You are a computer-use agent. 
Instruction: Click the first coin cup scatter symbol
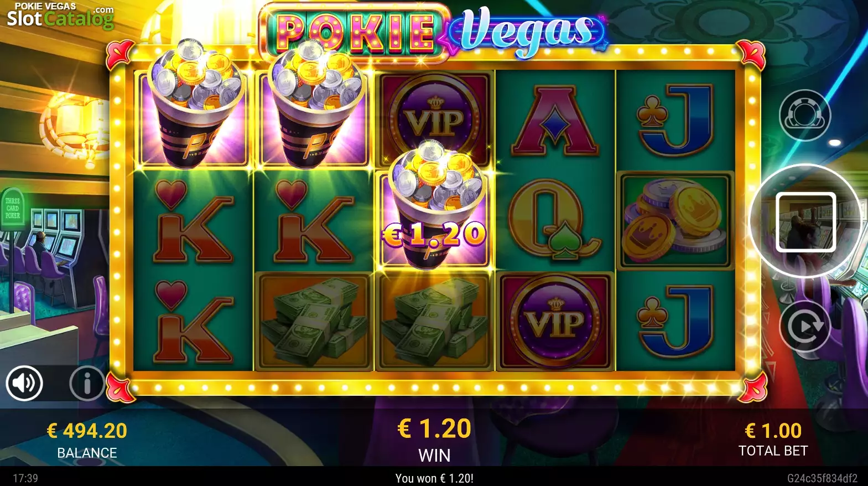tap(194, 105)
